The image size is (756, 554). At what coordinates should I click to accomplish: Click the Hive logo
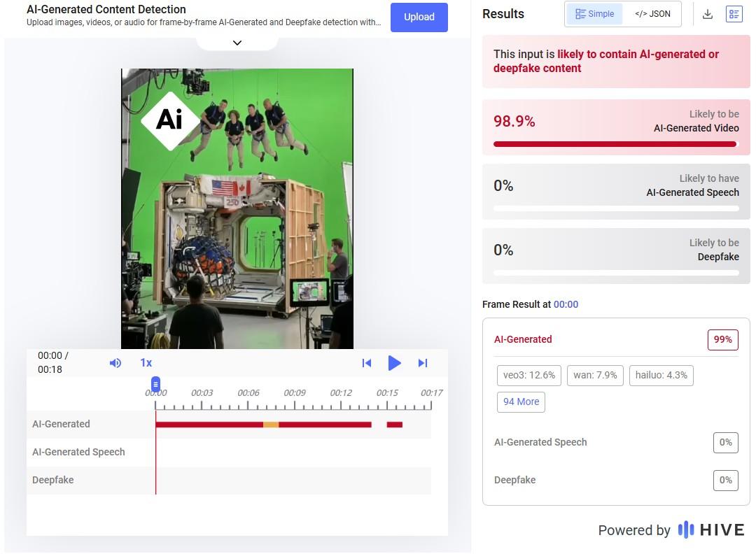click(711, 530)
